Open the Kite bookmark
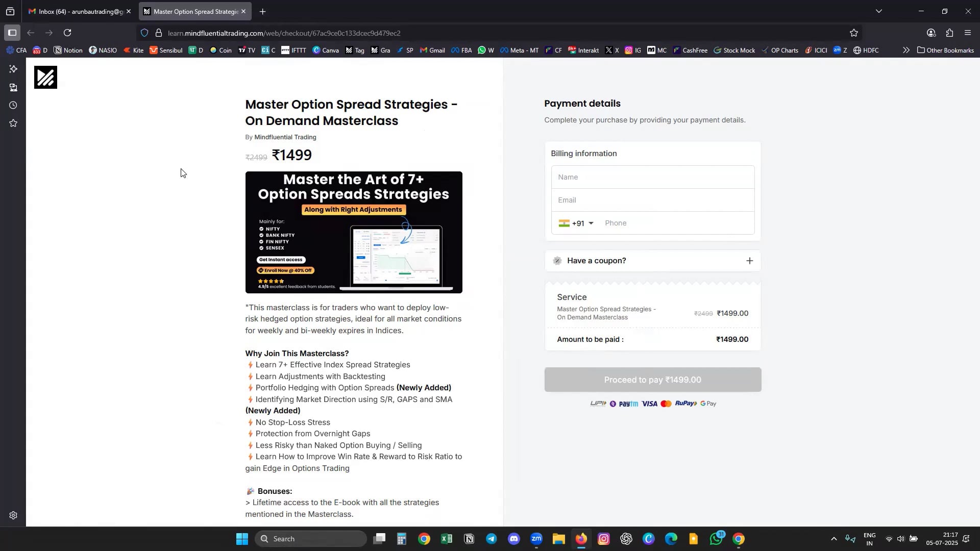 tap(134, 50)
